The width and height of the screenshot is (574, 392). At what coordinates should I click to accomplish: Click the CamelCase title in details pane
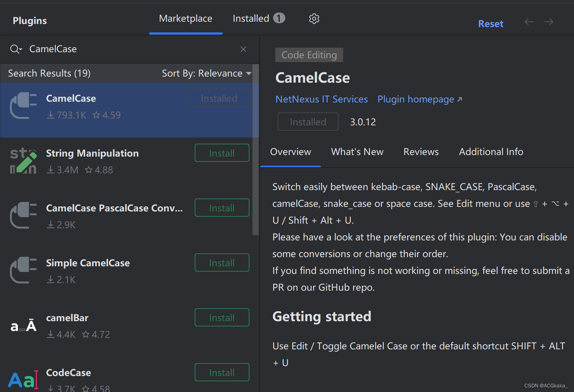click(313, 78)
